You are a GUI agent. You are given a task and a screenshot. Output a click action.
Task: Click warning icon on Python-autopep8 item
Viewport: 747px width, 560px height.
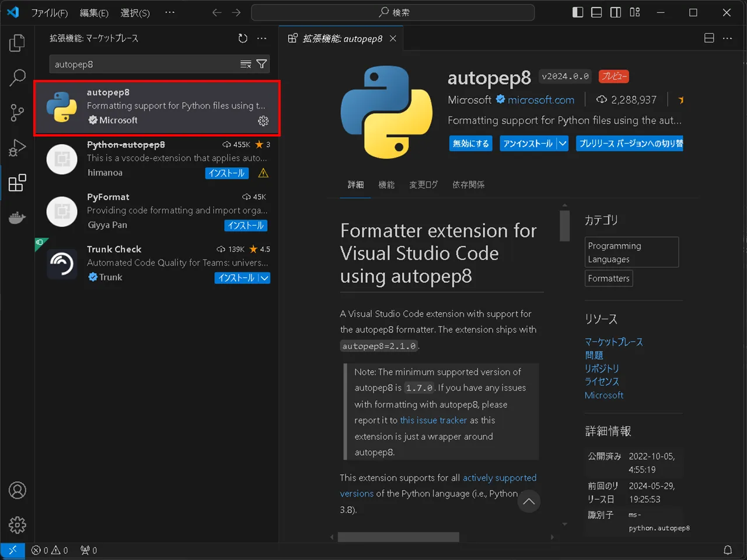point(263,173)
